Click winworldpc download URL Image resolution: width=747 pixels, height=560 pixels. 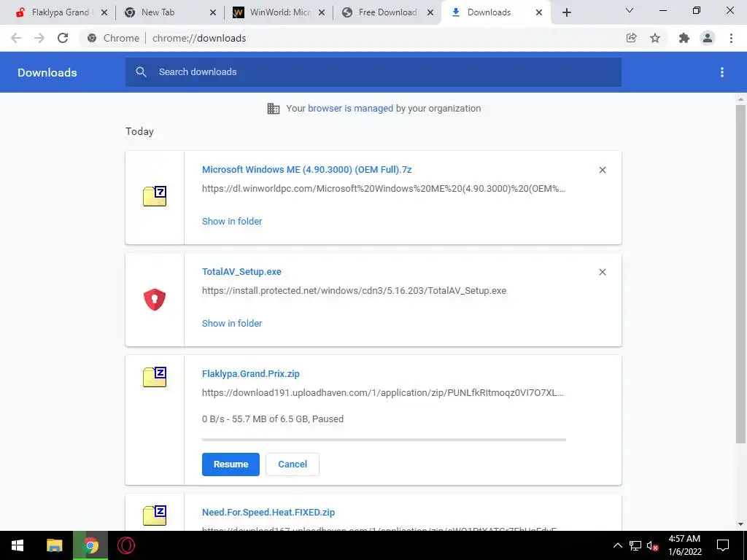point(384,189)
